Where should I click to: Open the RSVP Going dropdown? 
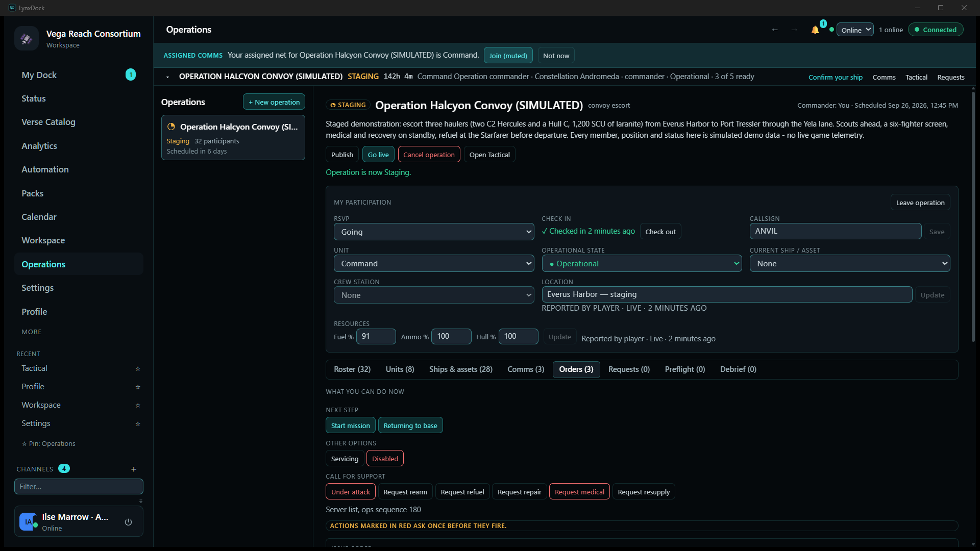tap(434, 232)
